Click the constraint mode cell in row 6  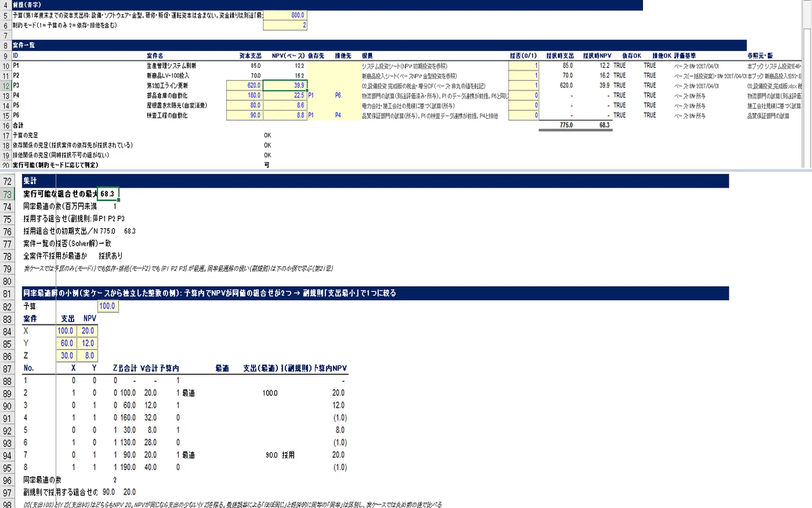(285, 25)
